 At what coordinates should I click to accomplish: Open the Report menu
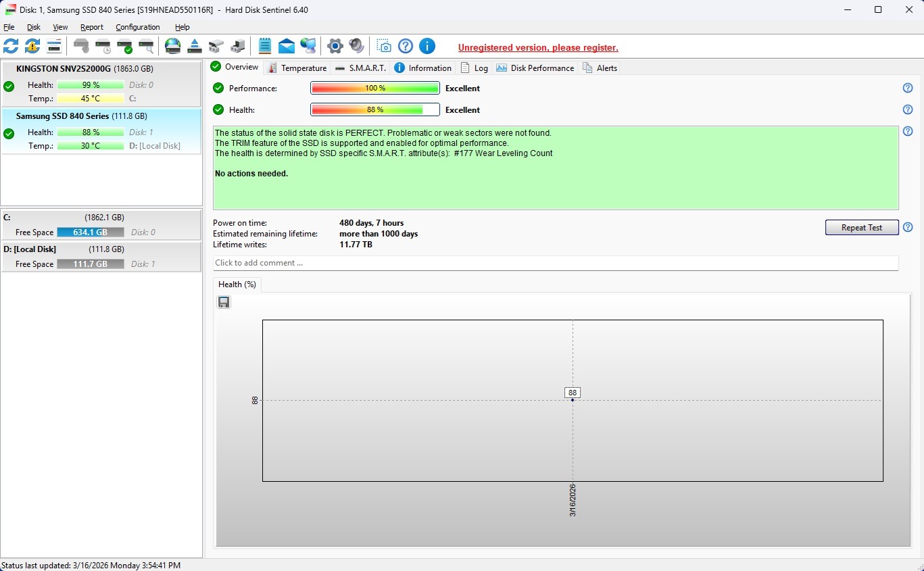(92, 27)
